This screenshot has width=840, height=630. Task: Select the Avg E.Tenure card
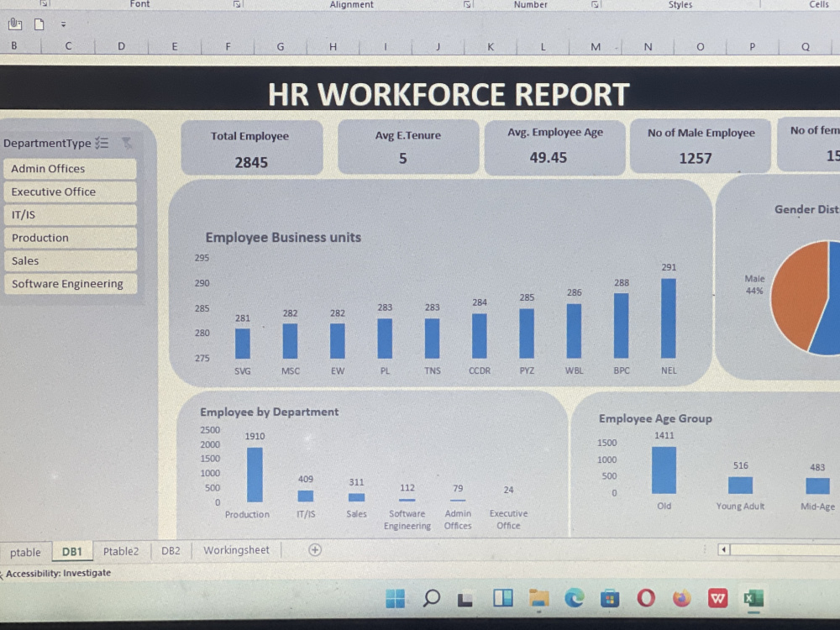click(408, 147)
